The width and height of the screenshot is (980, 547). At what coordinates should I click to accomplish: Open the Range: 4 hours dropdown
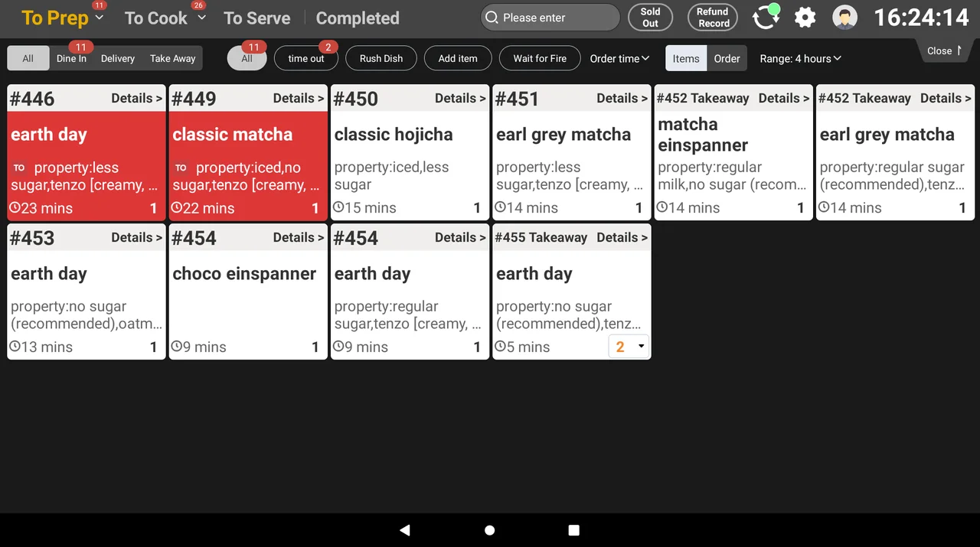800,58
